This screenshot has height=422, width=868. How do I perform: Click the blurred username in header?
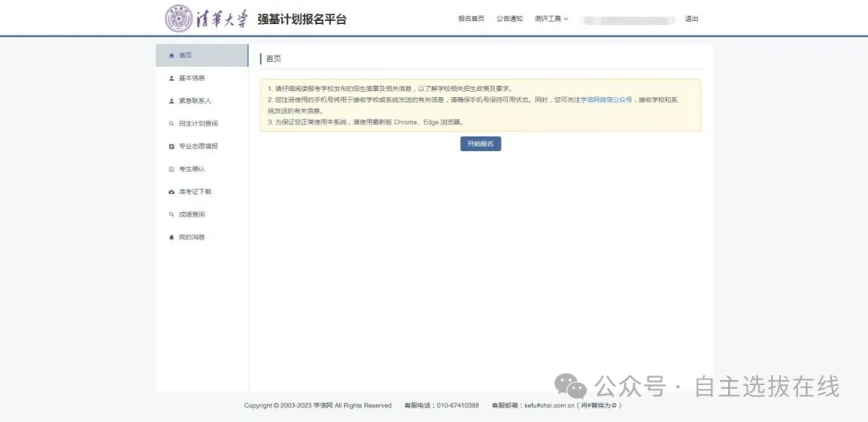627,19
